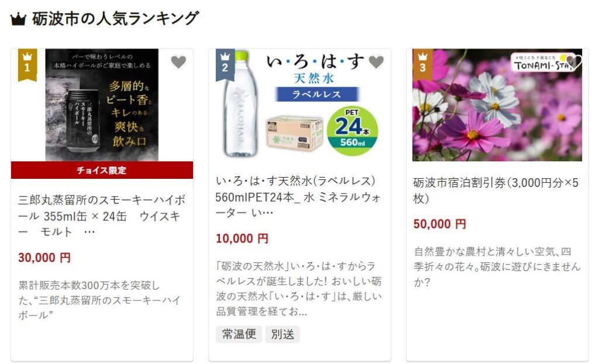Open 砺波市宿泊割引券 title link
599x364 pixels.
point(496,190)
